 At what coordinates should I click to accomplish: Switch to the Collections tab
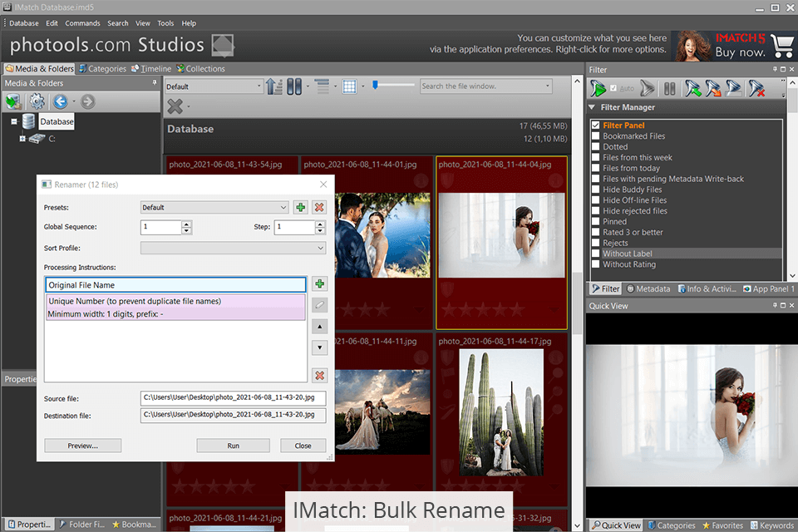click(x=200, y=69)
